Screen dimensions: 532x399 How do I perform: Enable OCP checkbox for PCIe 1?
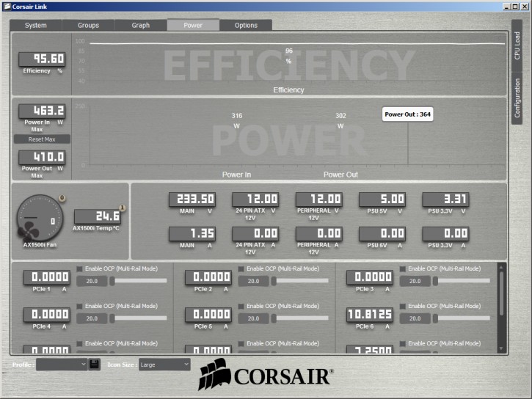(x=81, y=269)
